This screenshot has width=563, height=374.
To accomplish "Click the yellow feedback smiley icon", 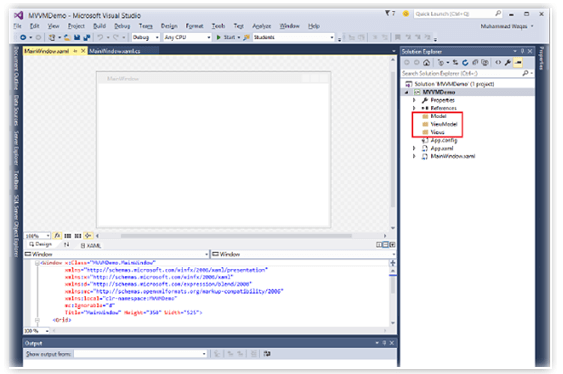I will click(406, 14).
